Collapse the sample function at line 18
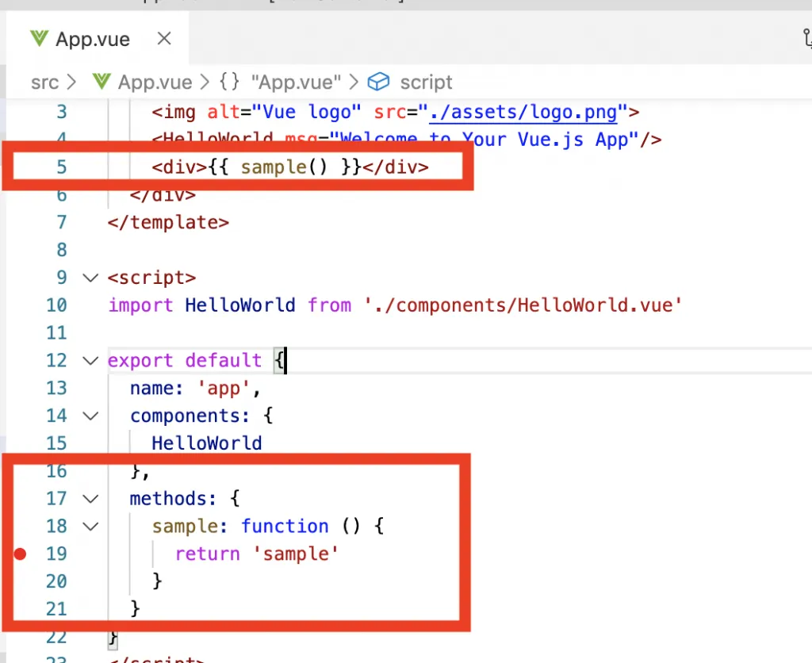Image resolution: width=812 pixels, height=663 pixels. [90, 527]
